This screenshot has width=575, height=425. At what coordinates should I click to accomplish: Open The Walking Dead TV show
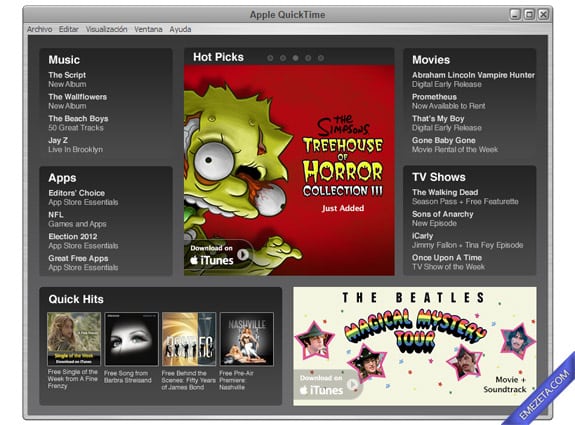click(x=465, y=197)
